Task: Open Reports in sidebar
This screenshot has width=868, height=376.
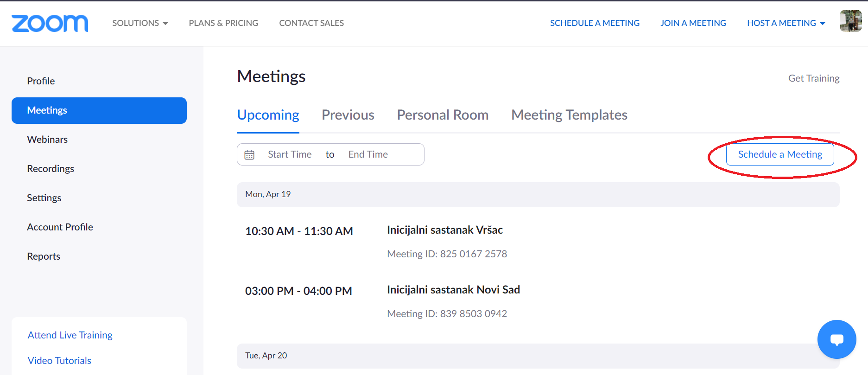Action: (x=44, y=256)
